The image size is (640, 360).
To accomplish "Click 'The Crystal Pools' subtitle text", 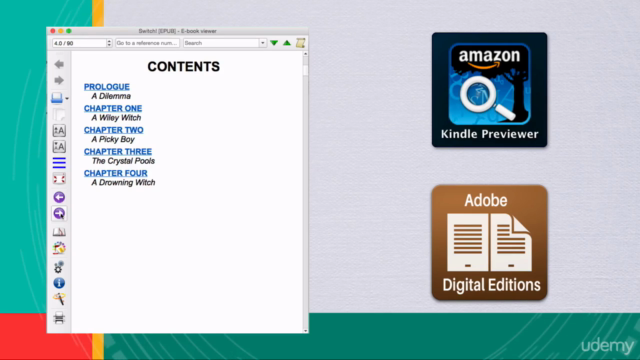I will click(x=123, y=161).
